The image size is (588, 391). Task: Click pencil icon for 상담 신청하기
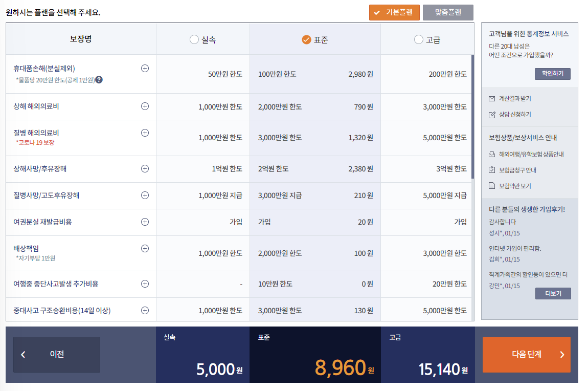coord(492,115)
